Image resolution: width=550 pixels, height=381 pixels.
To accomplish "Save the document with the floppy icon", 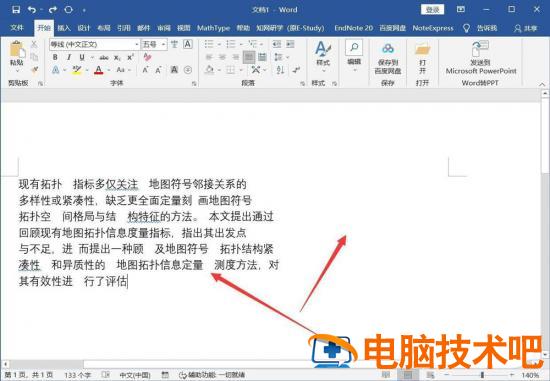I will coord(16,10).
